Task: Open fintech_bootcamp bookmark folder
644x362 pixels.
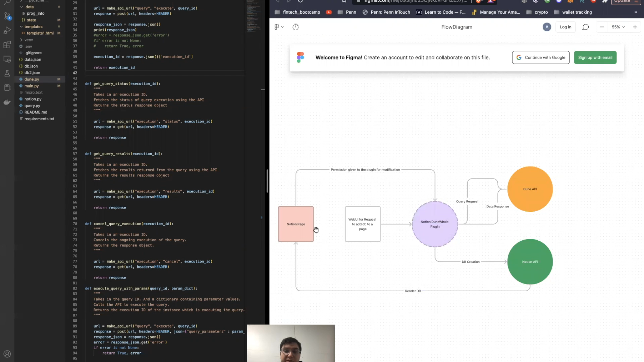Action: (x=297, y=12)
